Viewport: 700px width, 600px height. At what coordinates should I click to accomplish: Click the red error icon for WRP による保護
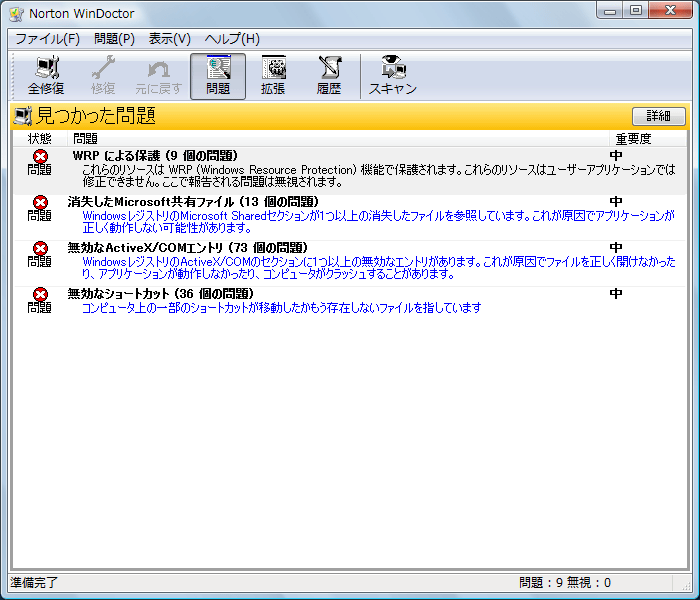(x=40, y=156)
